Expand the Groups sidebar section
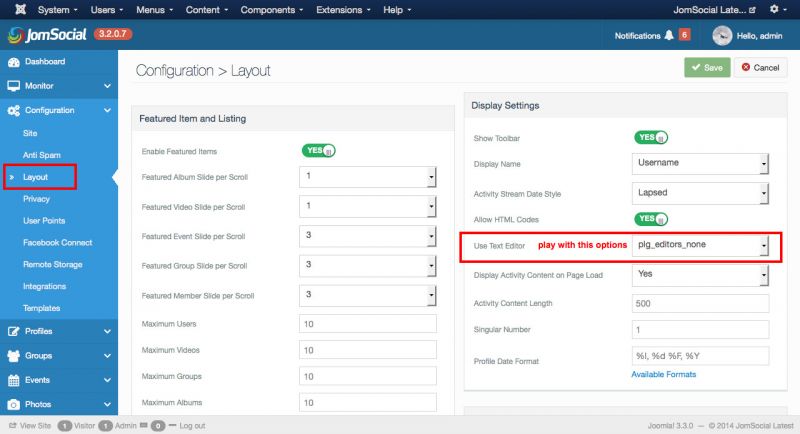800x434 pixels. point(107,355)
